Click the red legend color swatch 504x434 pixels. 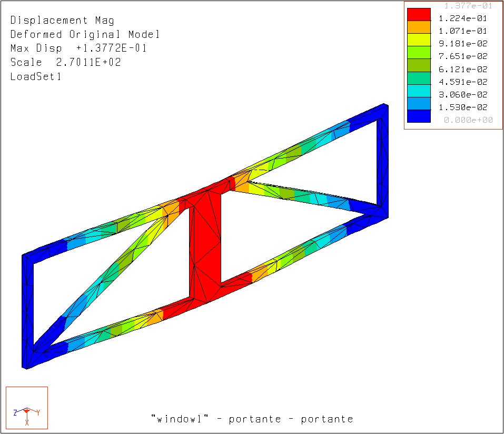click(419, 14)
